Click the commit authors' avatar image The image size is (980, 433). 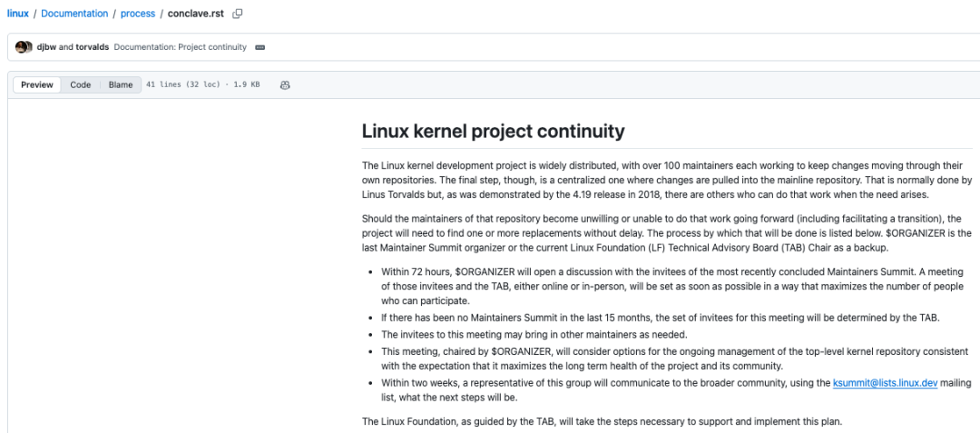tap(24, 47)
